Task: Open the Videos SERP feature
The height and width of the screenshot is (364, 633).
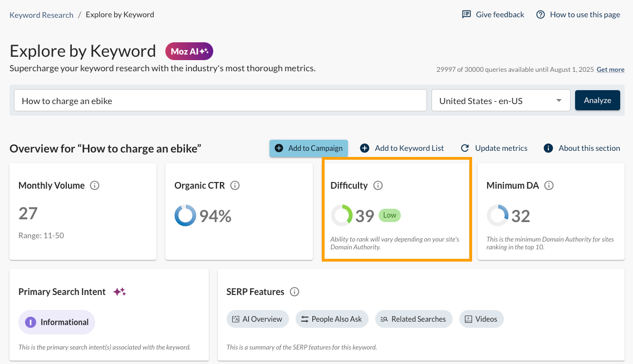Action: pyautogui.click(x=481, y=318)
